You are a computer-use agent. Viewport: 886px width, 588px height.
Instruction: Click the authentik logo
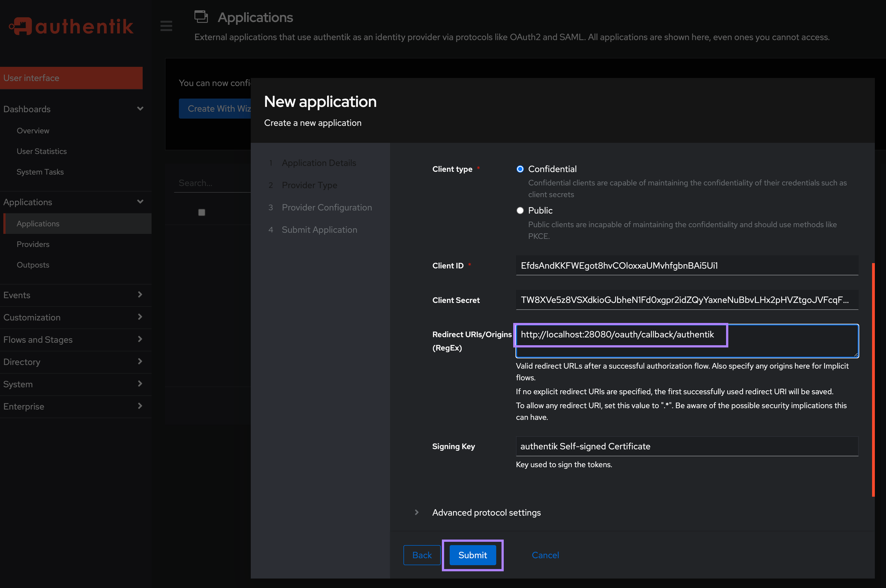tap(71, 26)
